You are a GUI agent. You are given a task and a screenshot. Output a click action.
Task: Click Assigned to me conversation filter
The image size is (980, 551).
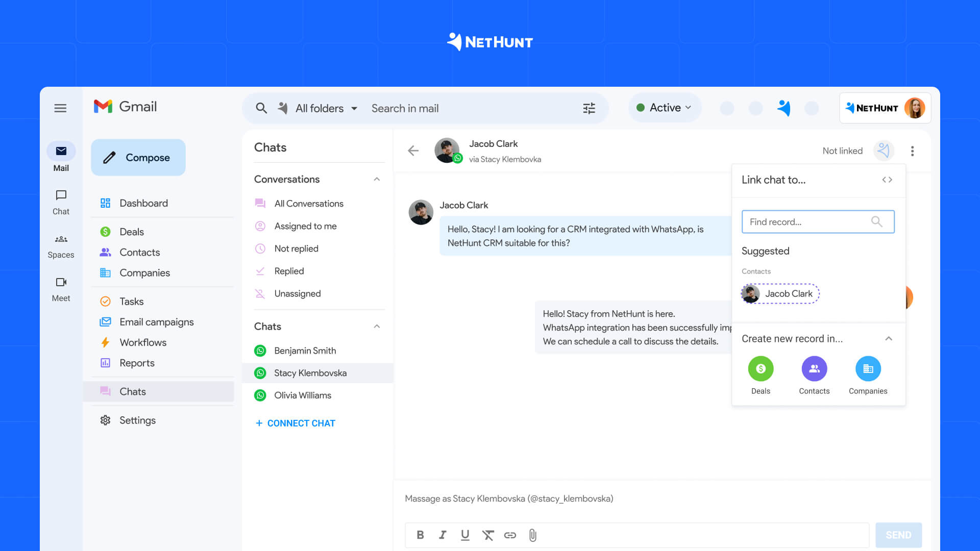304,226
